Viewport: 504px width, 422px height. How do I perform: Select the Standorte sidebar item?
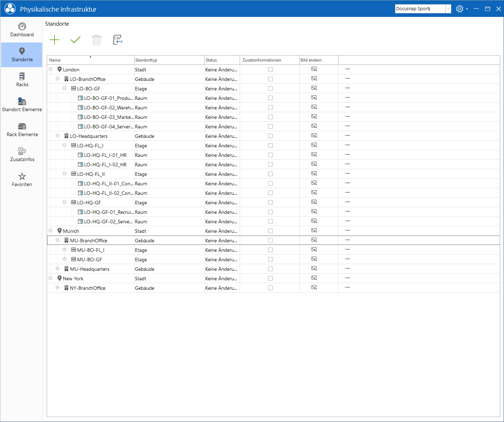[22, 55]
